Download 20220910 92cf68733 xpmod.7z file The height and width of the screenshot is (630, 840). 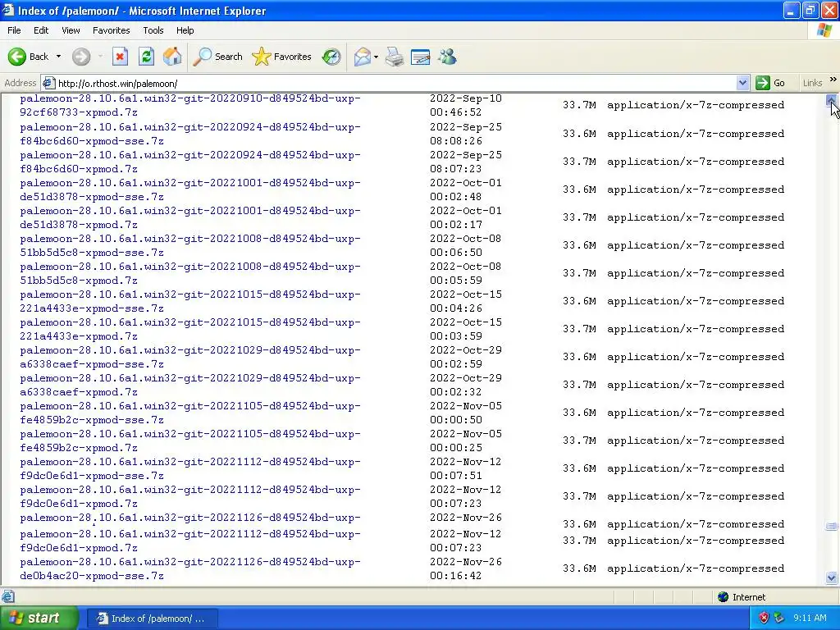(x=189, y=105)
